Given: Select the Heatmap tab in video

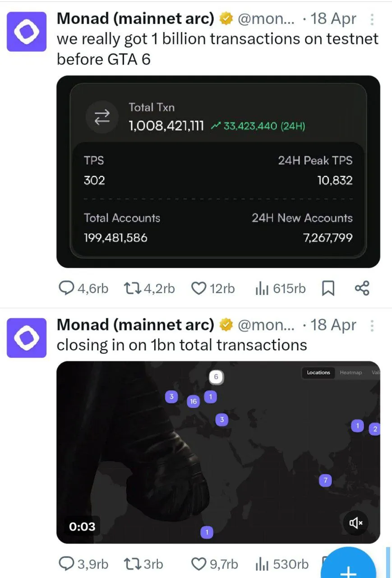Looking at the screenshot, I should click(x=350, y=373).
